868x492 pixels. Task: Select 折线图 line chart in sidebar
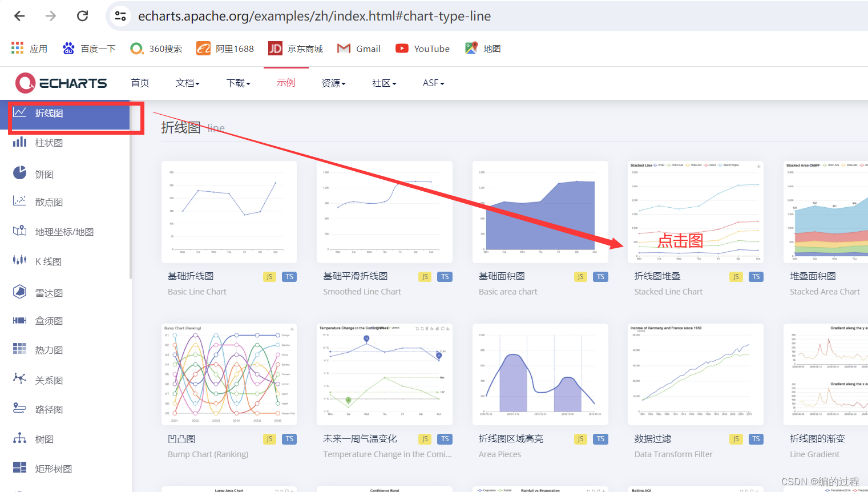[x=65, y=113]
